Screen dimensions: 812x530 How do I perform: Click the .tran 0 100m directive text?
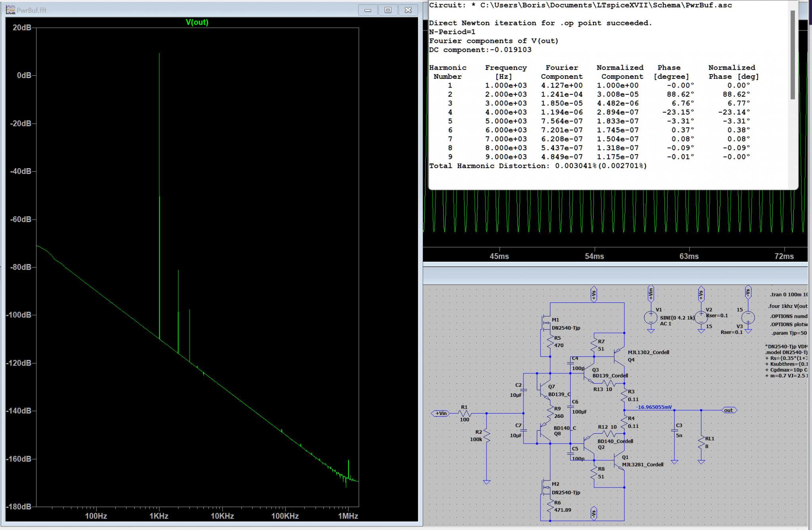(x=788, y=294)
